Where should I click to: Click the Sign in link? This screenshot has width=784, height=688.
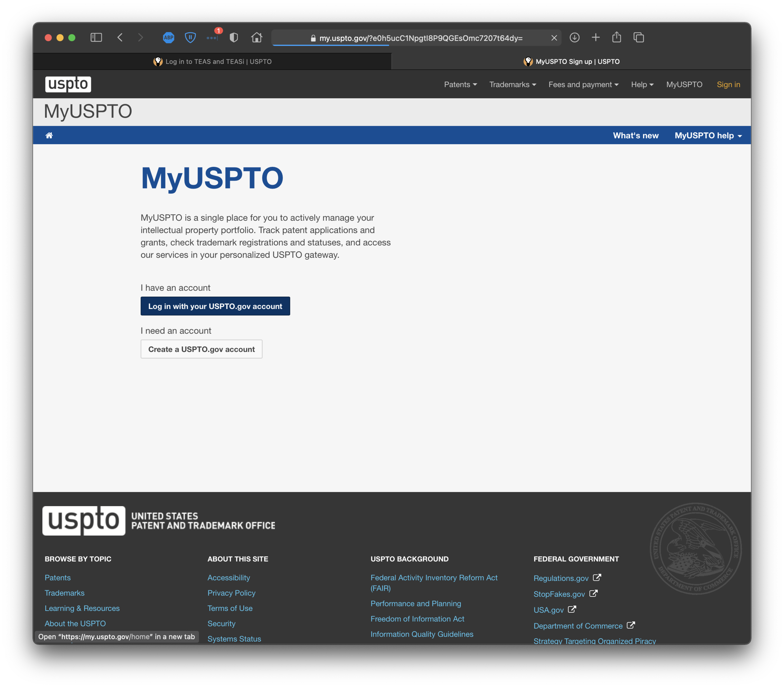point(728,84)
